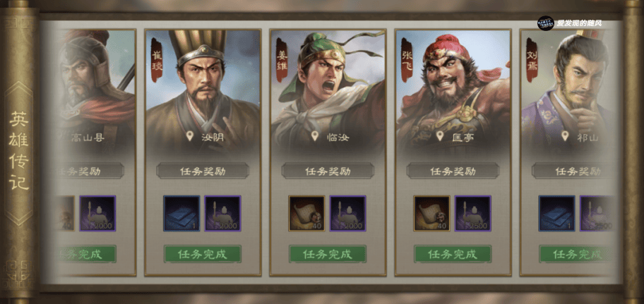Select 姜维's purple soldier reward 2000

348,213
